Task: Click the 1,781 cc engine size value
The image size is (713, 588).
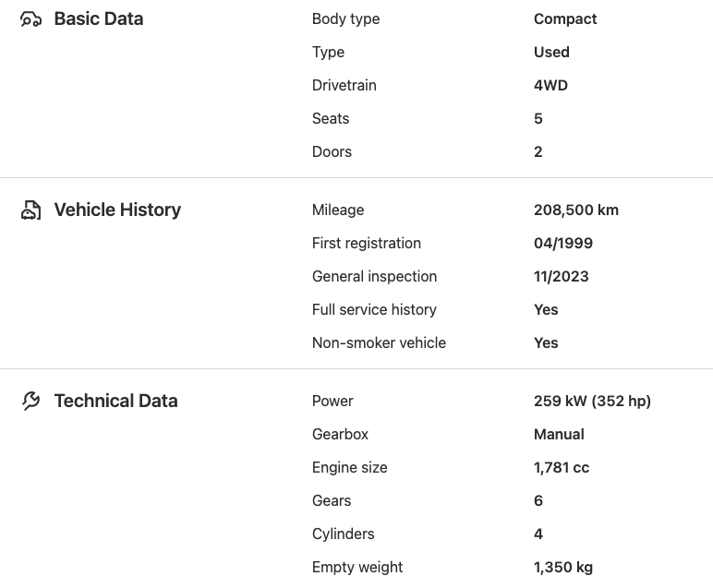Action: (562, 468)
